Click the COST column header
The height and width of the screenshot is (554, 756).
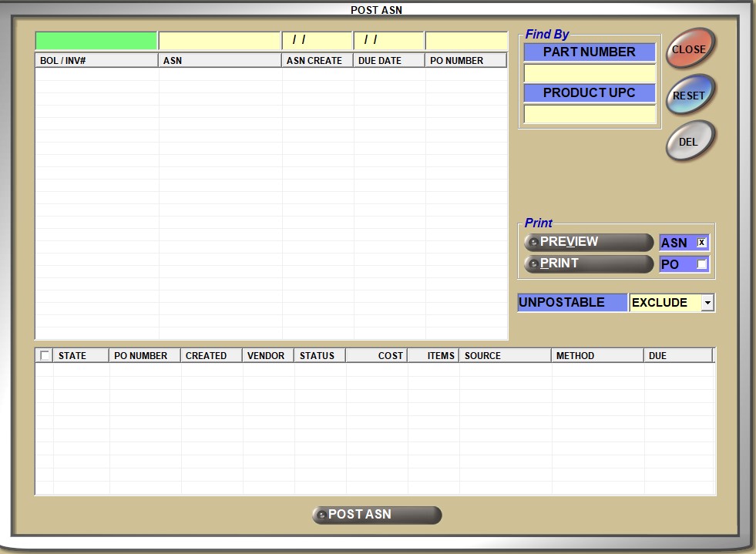[376, 355]
